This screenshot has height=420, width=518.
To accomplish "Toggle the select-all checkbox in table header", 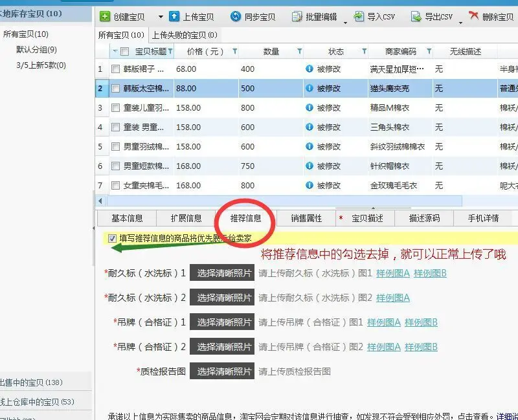I will [x=124, y=52].
